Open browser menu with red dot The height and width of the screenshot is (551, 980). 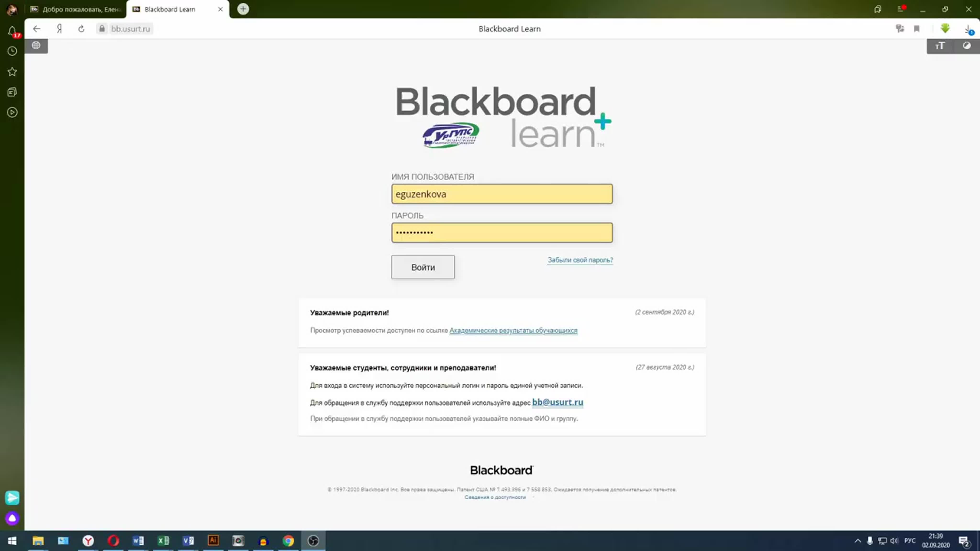[x=901, y=9]
